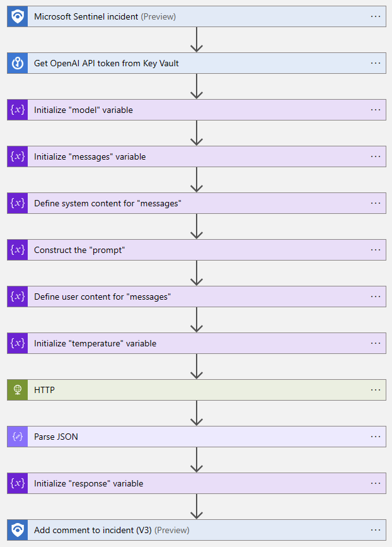Select the variable icon on Initialize "response" variable

pos(16,483)
